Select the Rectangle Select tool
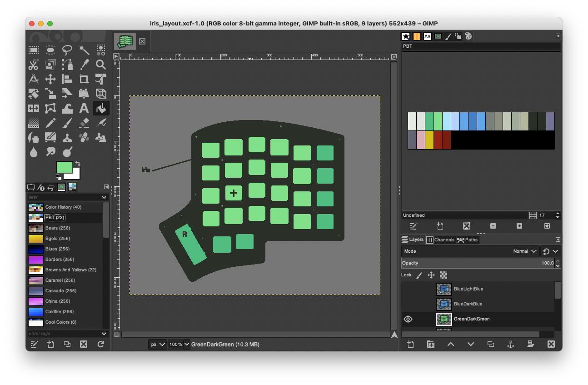588x385 pixels. (x=34, y=50)
